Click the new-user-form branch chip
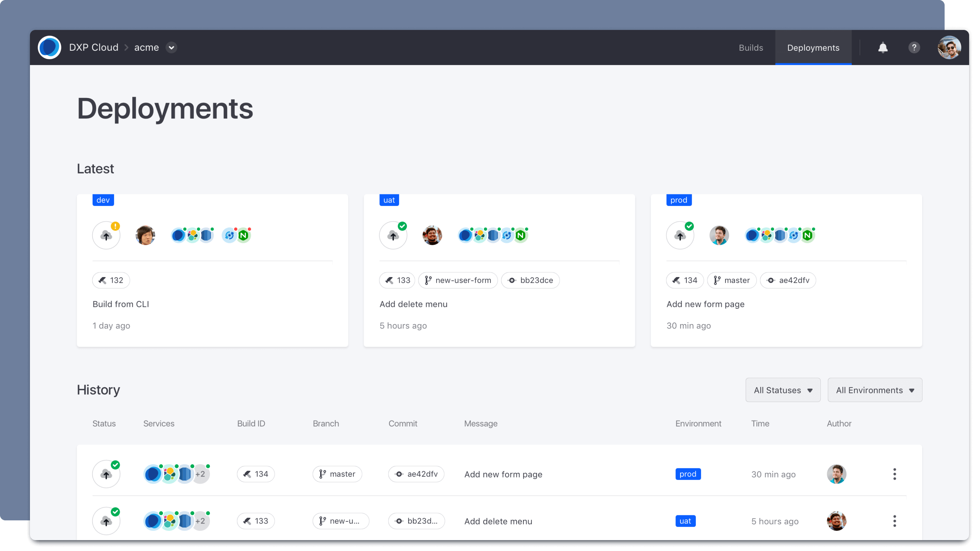980x551 pixels. (458, 280)
